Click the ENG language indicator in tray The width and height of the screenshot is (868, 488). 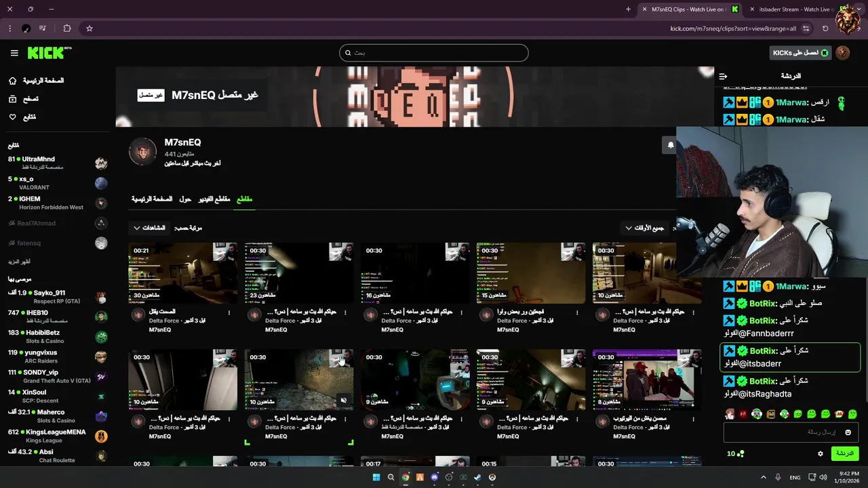coord(795,477)
